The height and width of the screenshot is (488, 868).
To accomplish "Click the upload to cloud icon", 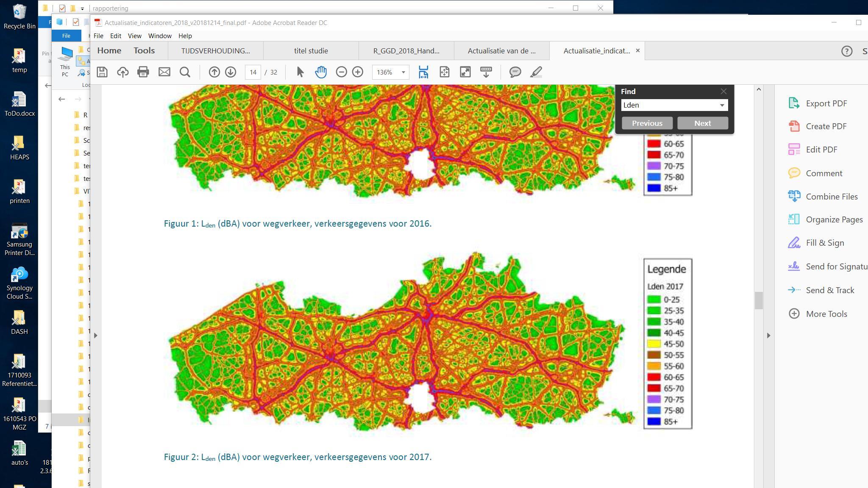I will tap(123, 72).
